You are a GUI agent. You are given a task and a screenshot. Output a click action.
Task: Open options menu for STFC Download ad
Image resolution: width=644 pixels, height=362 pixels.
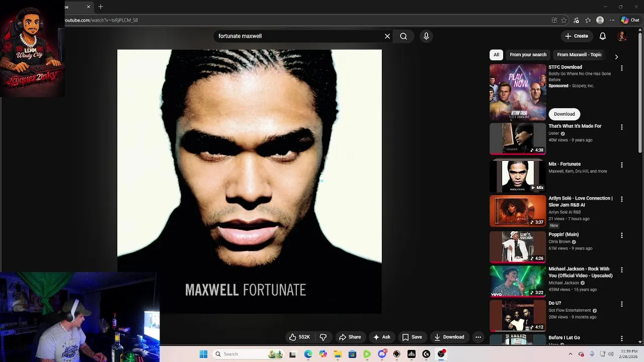click(x=622, y=68)
